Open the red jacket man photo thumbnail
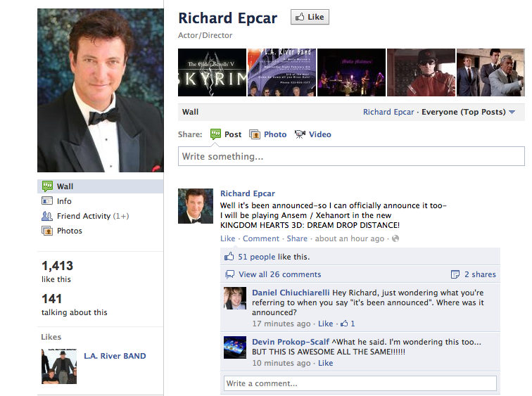 [421, 72]
